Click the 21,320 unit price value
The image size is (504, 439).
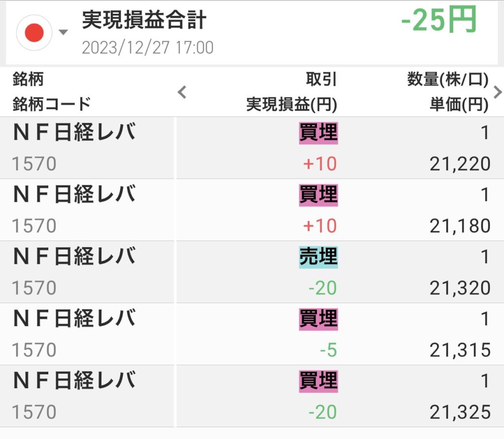[x=460, y=288]
